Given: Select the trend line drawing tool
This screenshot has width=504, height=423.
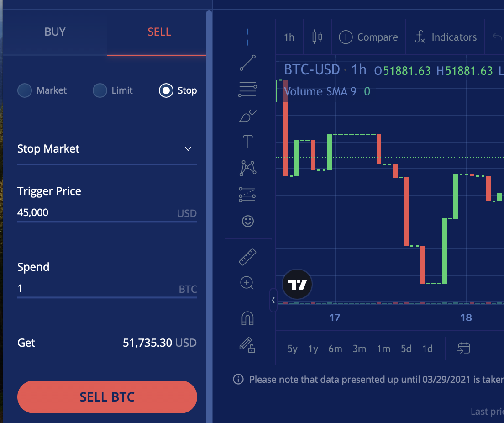Looking at the screenshot, I should click(x=247, y=63).
